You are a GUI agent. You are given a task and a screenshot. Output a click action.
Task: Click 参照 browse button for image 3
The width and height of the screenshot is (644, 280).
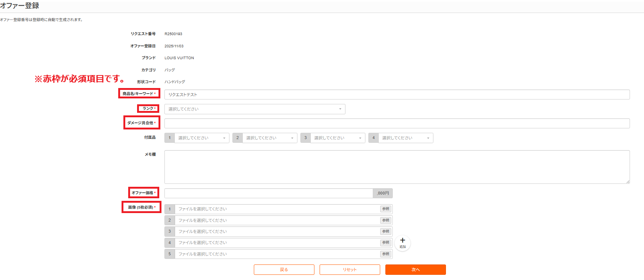coord(386,232)
